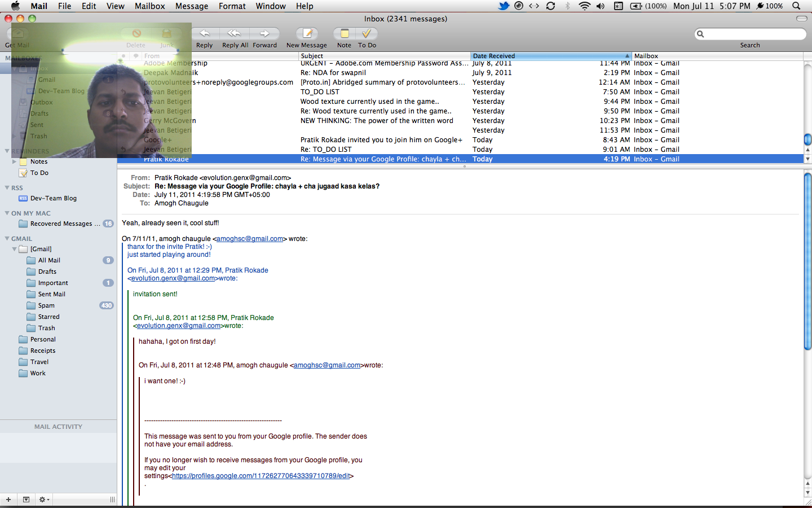Click the MAIL ACTIVITY header
Screen dimensions: 812x508
tap(58, 427)
